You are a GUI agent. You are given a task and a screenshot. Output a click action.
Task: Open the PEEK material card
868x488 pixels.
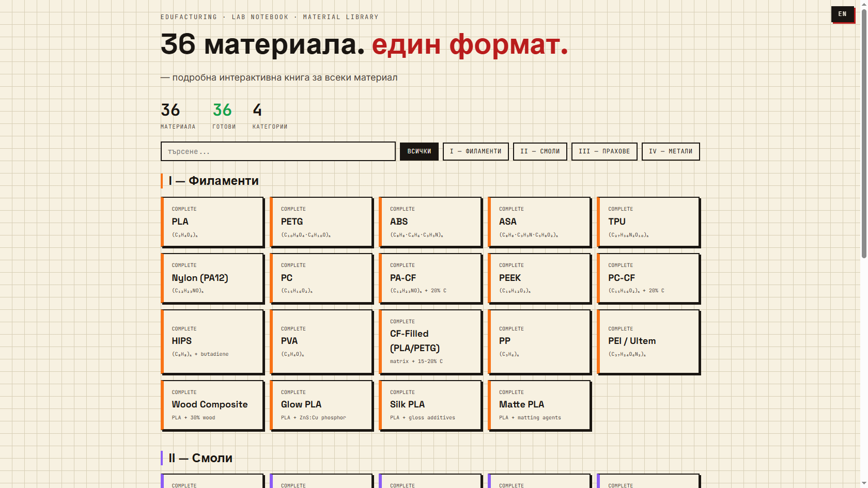coord(539,278)
